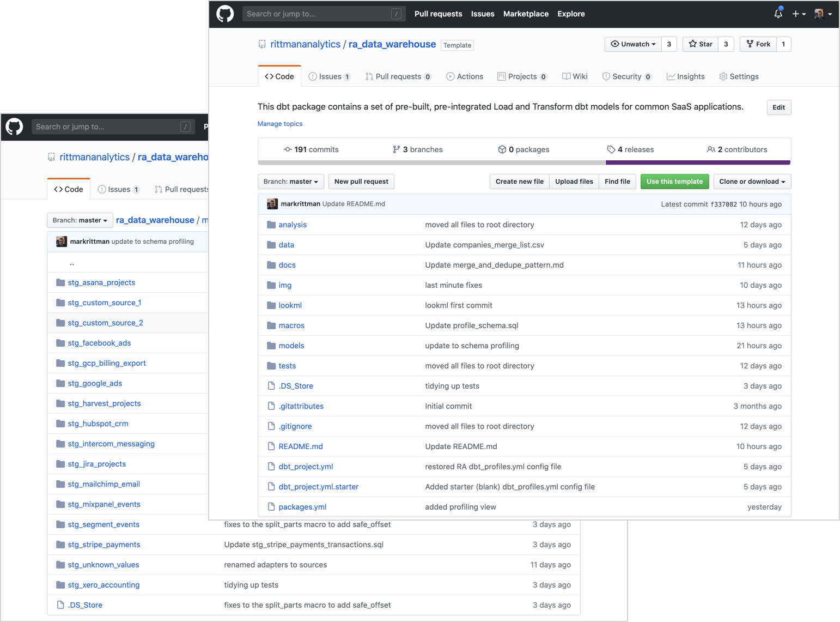Go up via '..' in back window
Viewport: 840px width, 622px height.
(x=72, y=263)
